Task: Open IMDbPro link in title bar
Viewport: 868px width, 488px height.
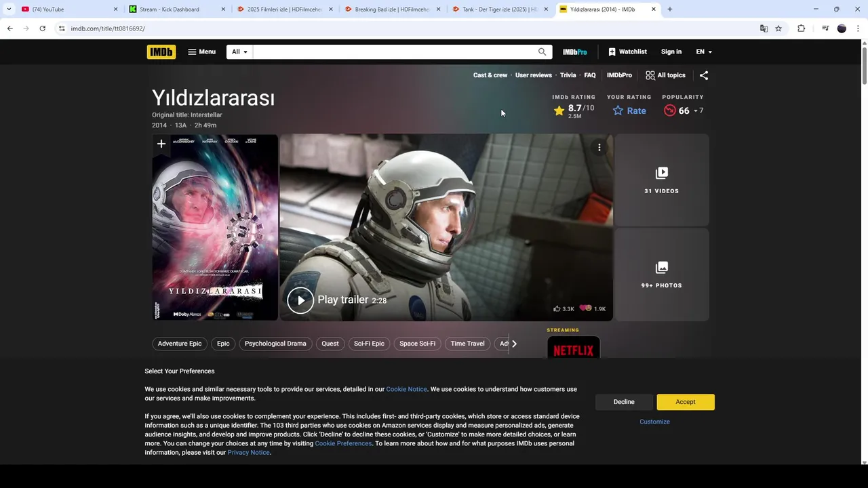Action: click(619, 75)
